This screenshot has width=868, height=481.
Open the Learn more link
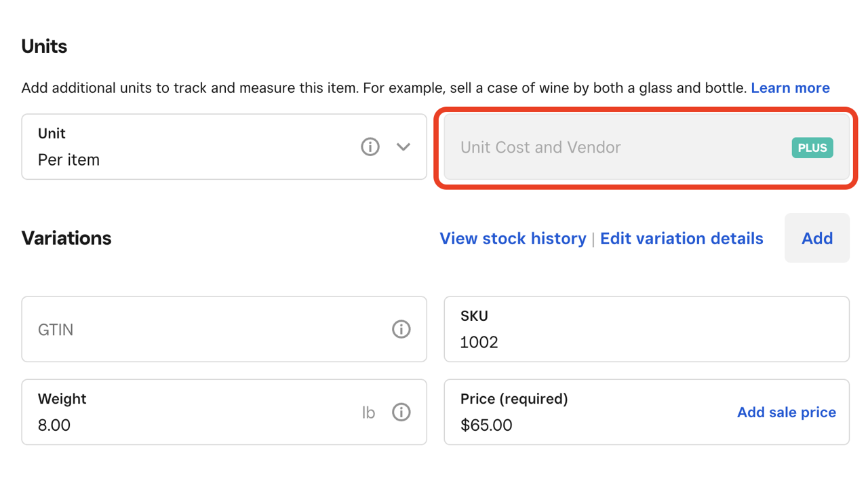tap(790, 88)
